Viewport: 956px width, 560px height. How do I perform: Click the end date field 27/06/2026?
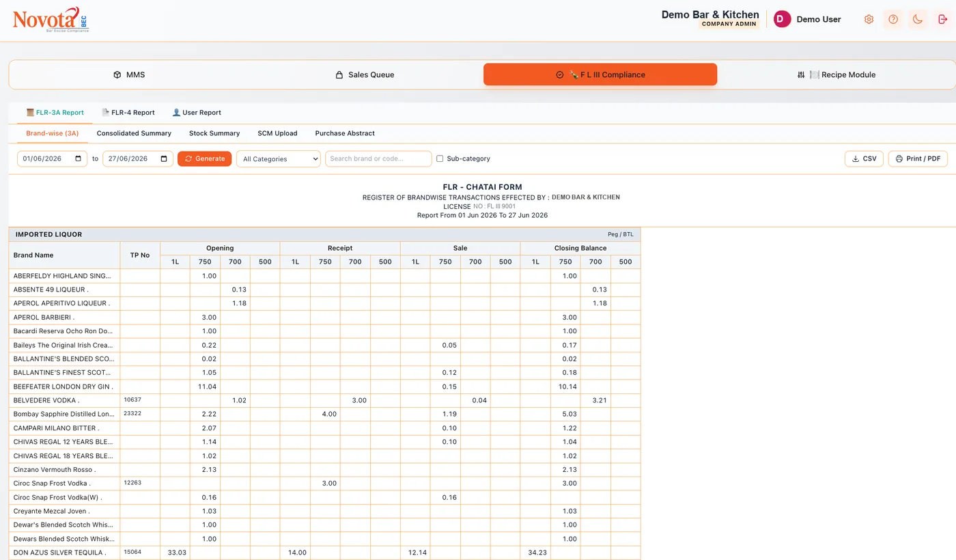(x=138, y=158)
